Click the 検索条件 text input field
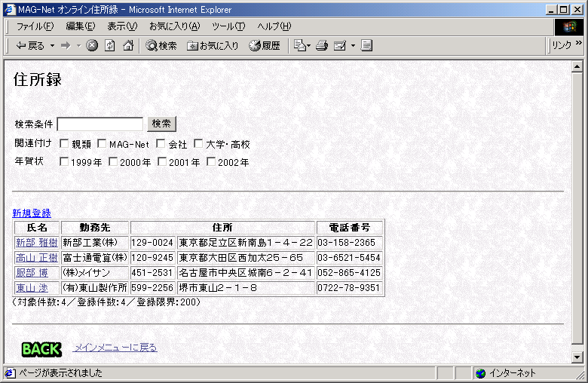This screenshot has width=588, height=383. tap(100, 124)
